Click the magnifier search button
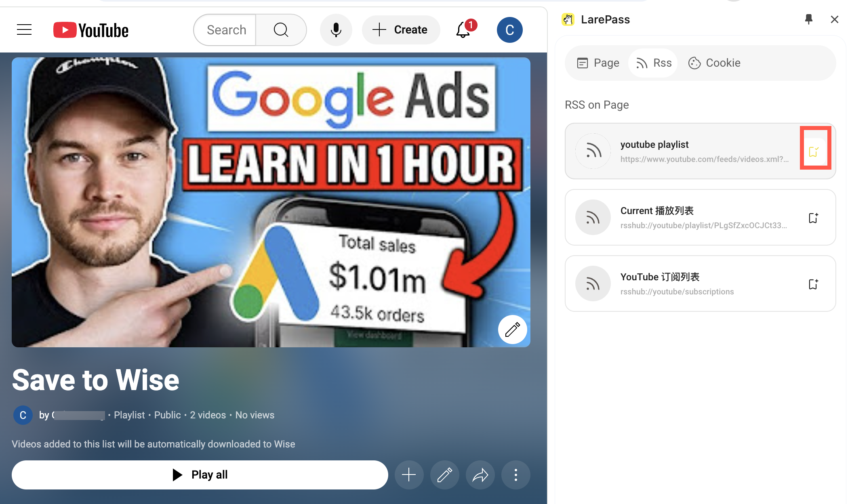 (281, 30)
